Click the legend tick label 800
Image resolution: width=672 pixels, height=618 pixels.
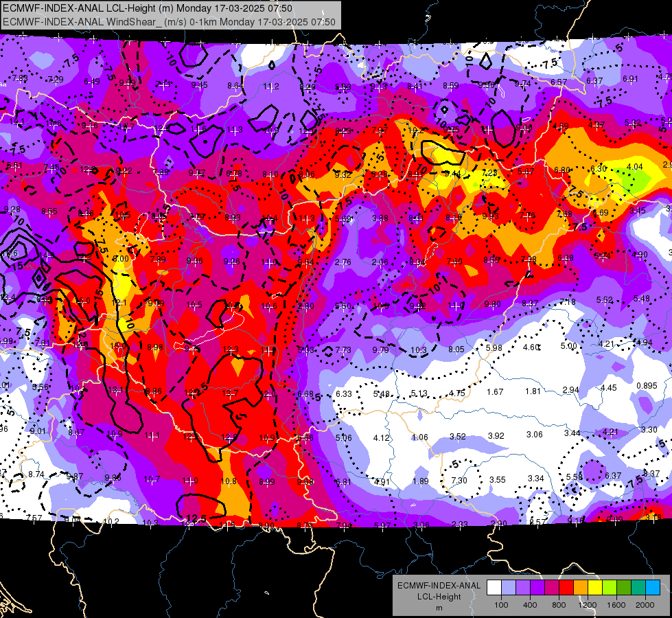559,605
